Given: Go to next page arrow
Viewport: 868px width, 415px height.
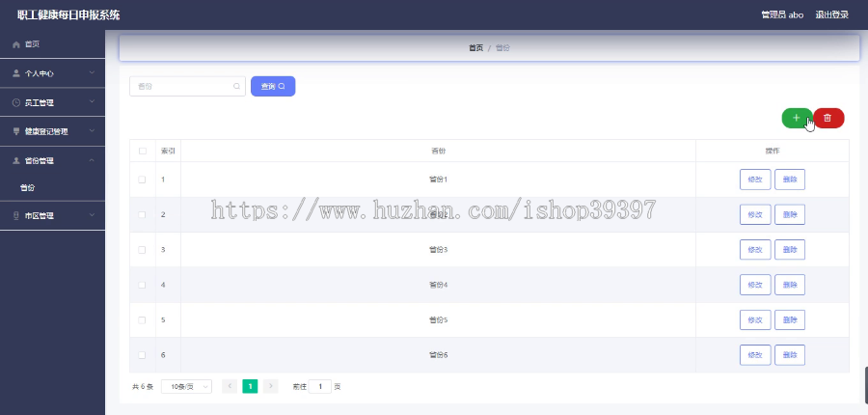Looking at the screenshot, I should (x=271, y=386).
